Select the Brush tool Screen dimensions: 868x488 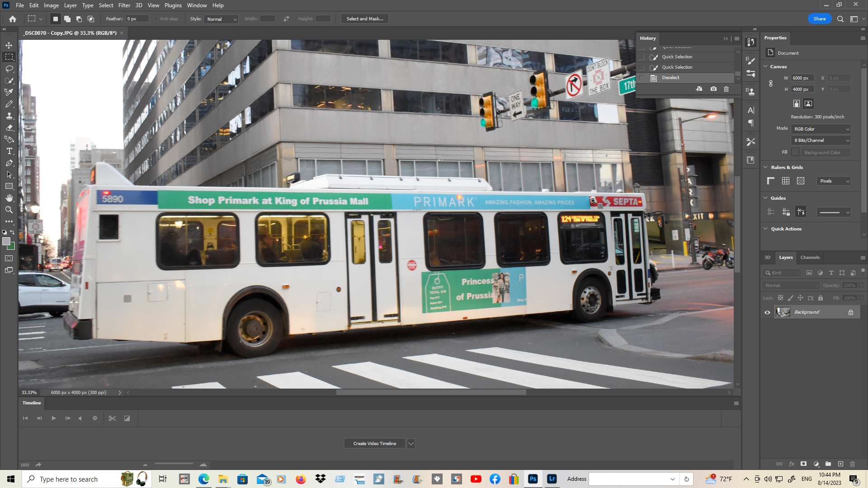9,104
